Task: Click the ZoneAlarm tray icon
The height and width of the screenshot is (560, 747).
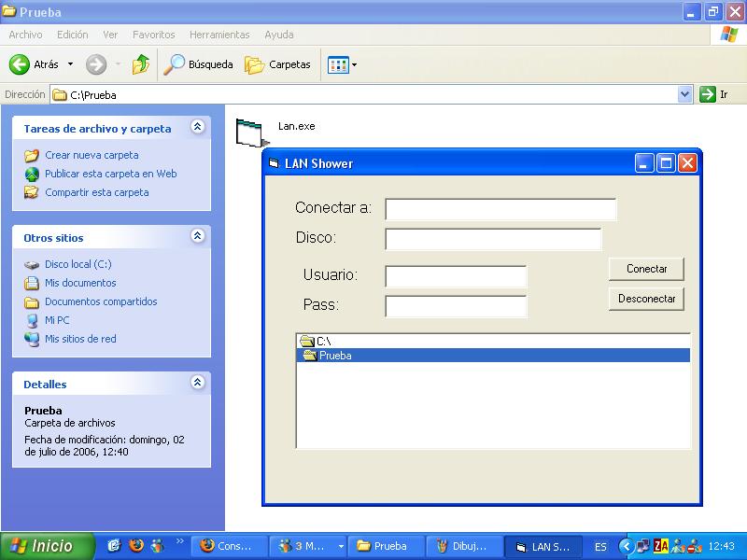Action: [x=661, y=546]
